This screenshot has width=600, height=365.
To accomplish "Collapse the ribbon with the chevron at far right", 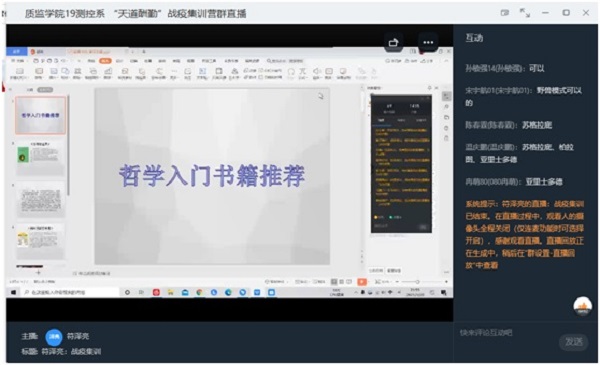I will pos(446,61).
